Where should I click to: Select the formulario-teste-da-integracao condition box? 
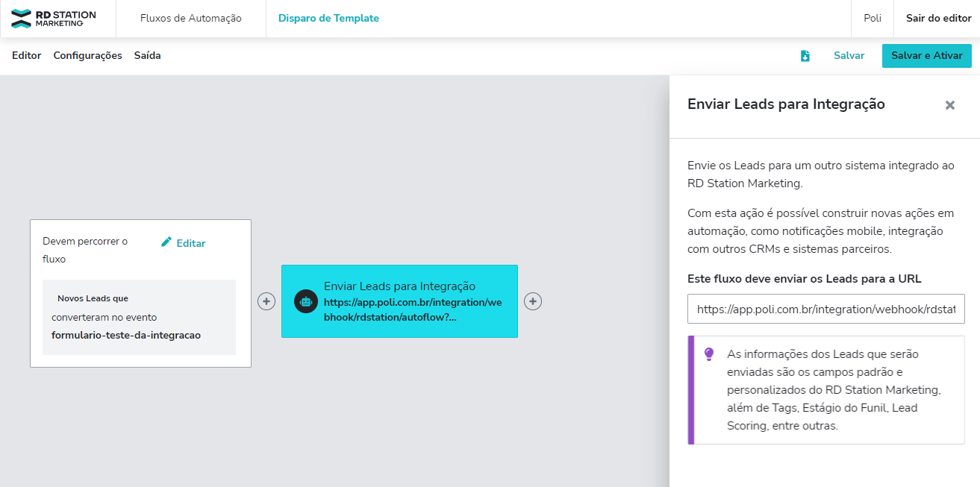coord(139,317)
